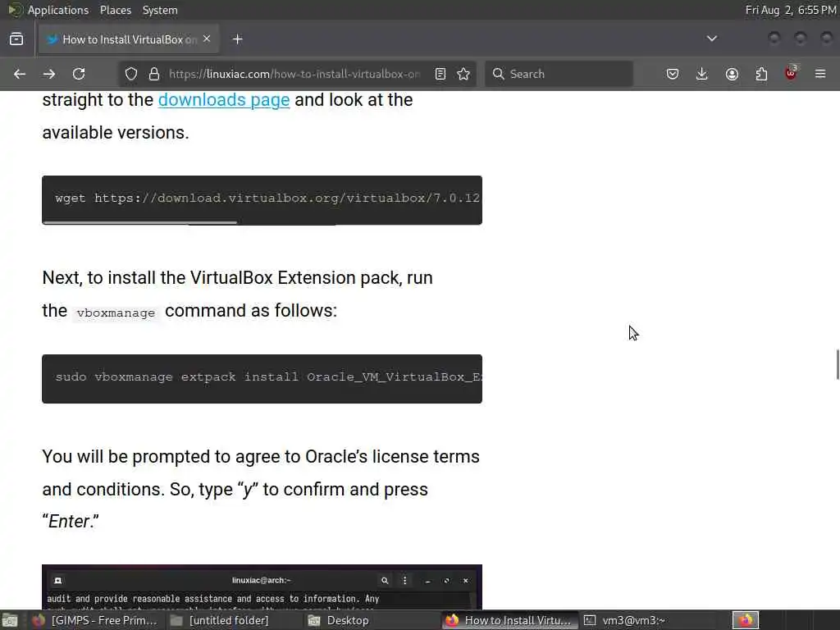Close the VirtualBox article tab

point(207,39)
